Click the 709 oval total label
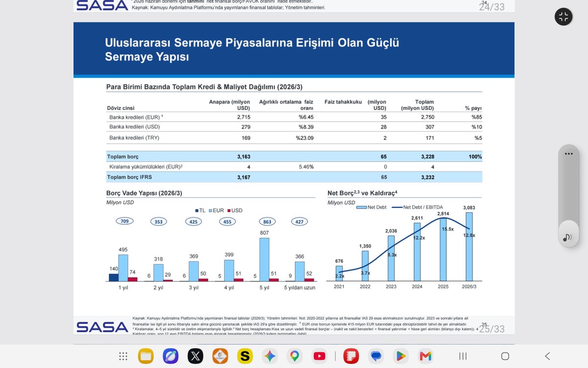The width and height of the screenshot is (588, 368). pos(124,221)
